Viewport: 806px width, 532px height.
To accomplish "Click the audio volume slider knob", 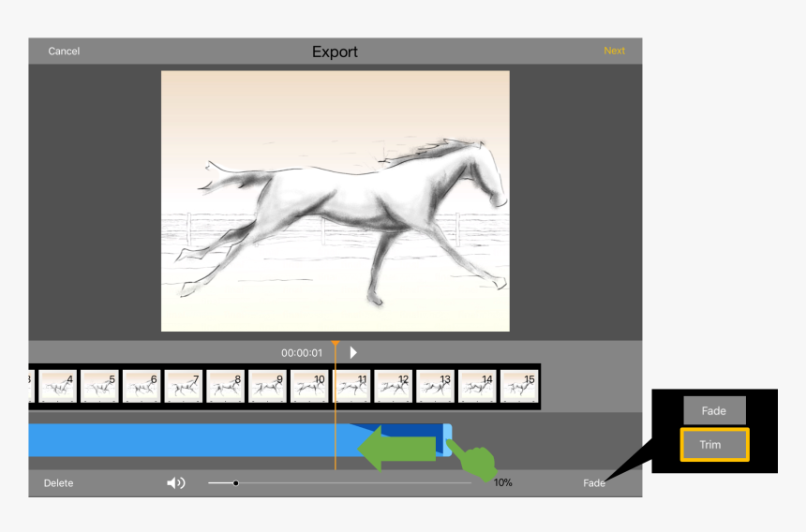I will click(x=235, y=482).
